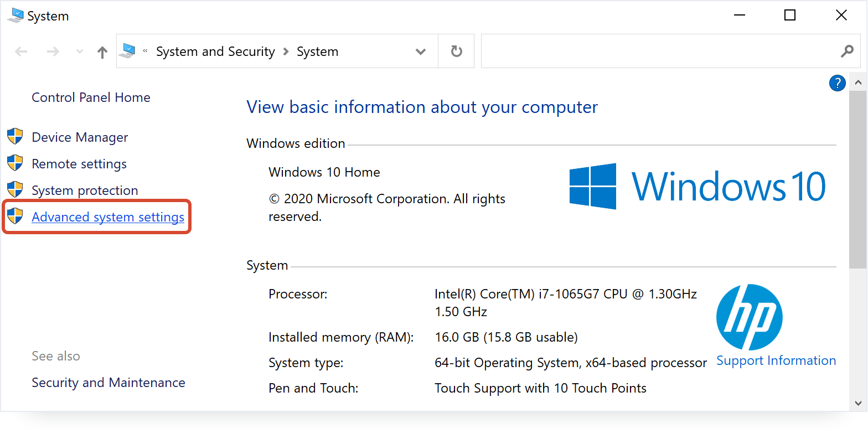Click HP Support Information link
Image resolution: width=868 pixels, height=433 pixels.
coord(776,360)
